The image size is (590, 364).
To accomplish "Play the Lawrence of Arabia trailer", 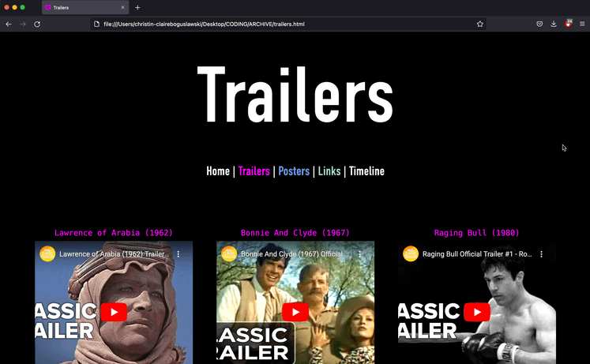I will pyautogui.click(x=114, y=312).
